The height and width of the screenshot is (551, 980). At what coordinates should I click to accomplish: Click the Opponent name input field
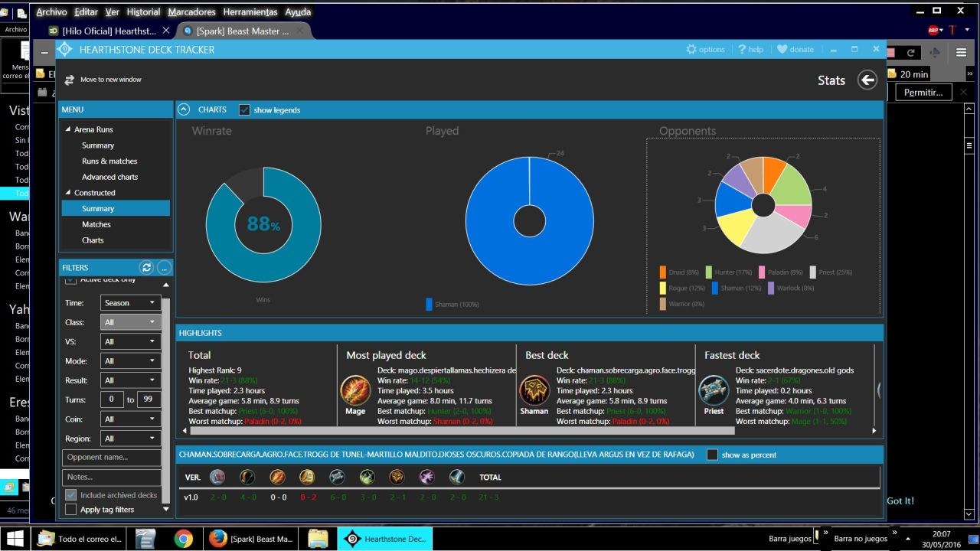pyautogui.click(x=112, y=457)
